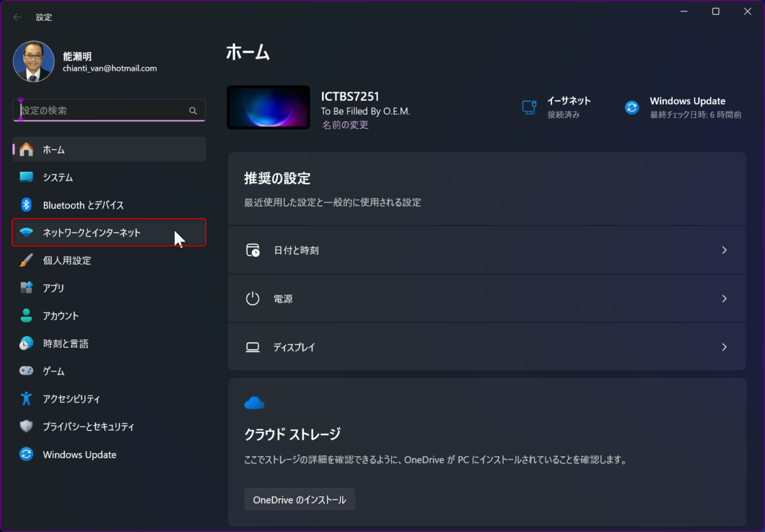Click the Apps icon beside アプリ

[26, 288]
